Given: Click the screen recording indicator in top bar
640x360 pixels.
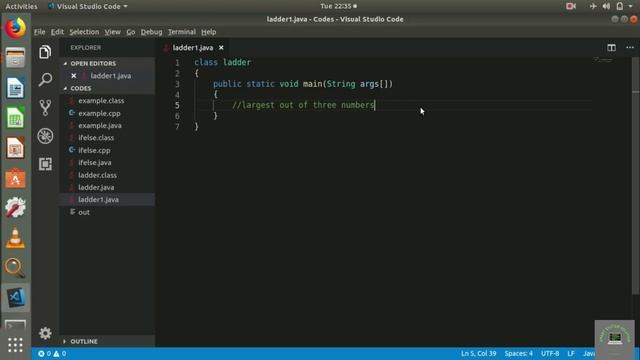Looking at the screenshot, I should (571, 6).
